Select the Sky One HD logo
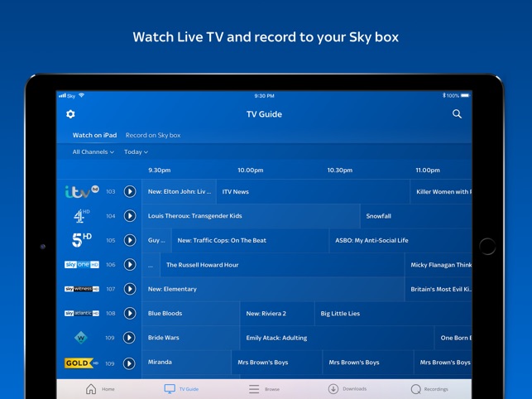Screen dimensions: 532x399 pyautogui.click(x=82, y=265)
